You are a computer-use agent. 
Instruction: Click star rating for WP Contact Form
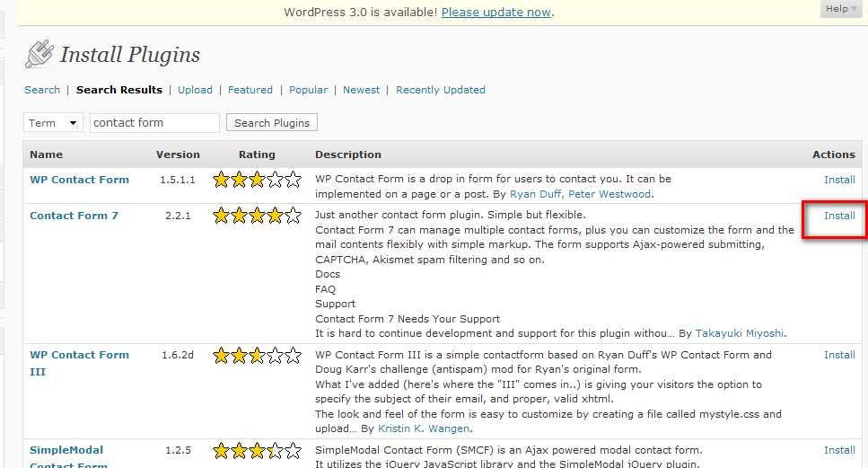coord(257,181)
